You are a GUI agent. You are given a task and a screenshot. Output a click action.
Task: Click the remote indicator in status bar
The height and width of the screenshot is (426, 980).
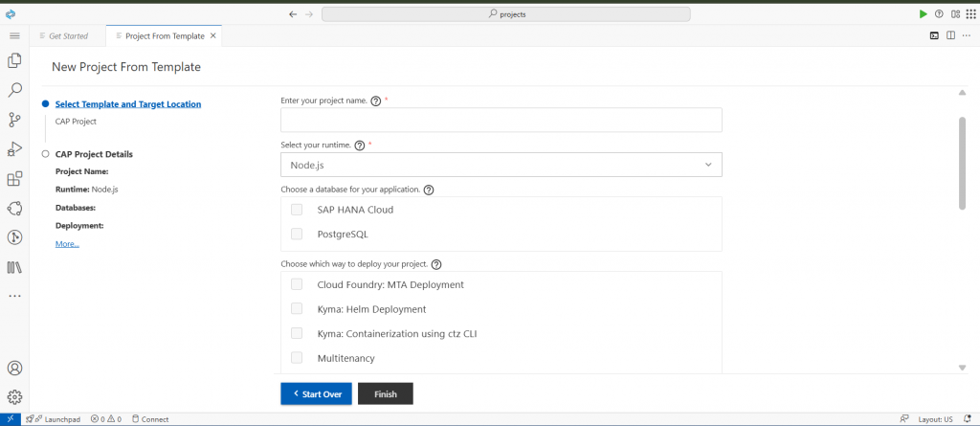coord(10,419)
